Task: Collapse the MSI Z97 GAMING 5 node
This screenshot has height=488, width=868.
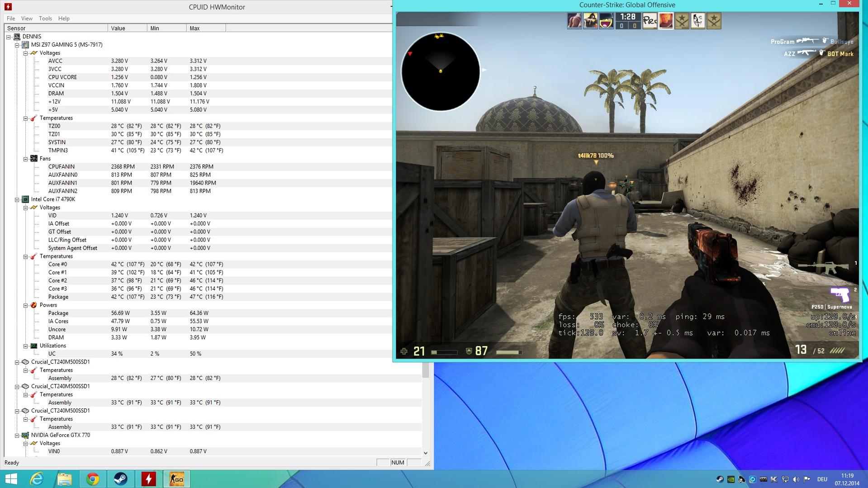Action: [x=17, y=45]
